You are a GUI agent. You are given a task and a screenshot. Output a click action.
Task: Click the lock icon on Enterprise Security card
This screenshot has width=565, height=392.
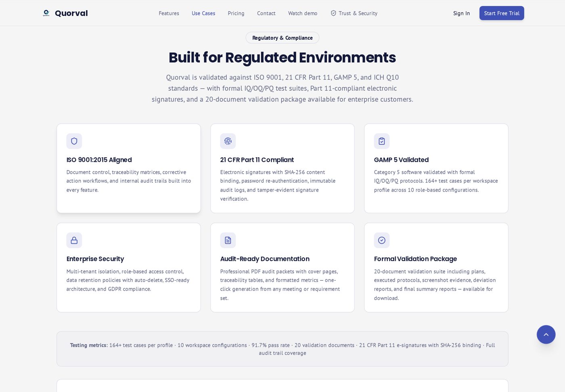tap(74, 240)
